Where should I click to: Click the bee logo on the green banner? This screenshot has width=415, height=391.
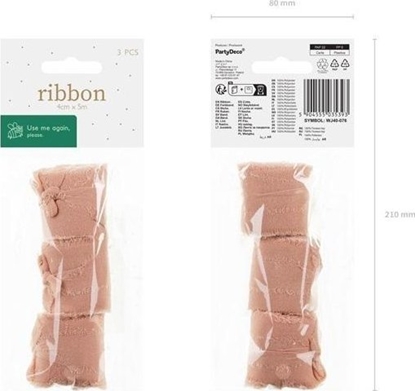[15, 131]
